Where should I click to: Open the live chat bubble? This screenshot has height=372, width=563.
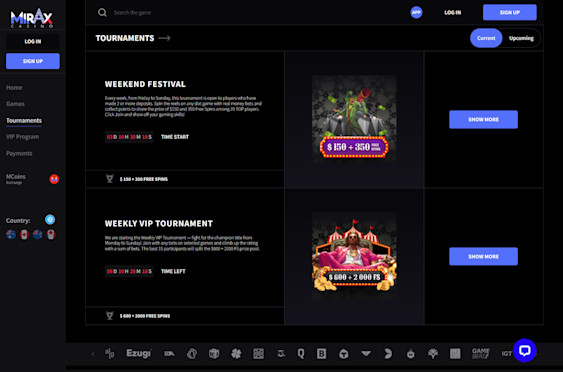(x=525, y=350)
